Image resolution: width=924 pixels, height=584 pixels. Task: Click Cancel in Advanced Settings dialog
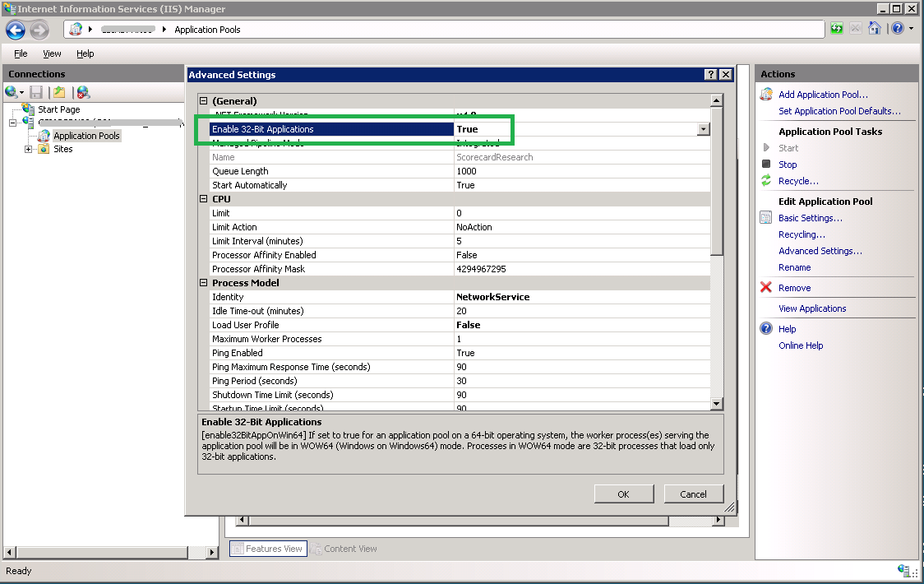[693, 494]
